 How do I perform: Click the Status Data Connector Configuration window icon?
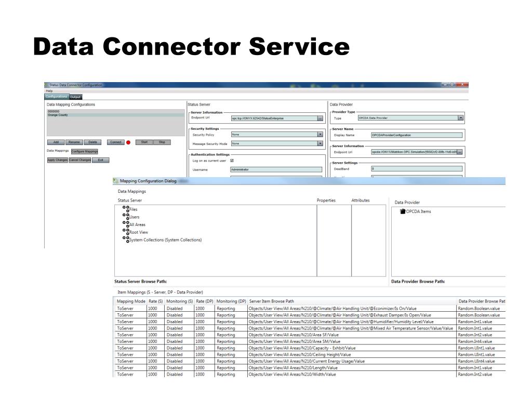[46, 85]
